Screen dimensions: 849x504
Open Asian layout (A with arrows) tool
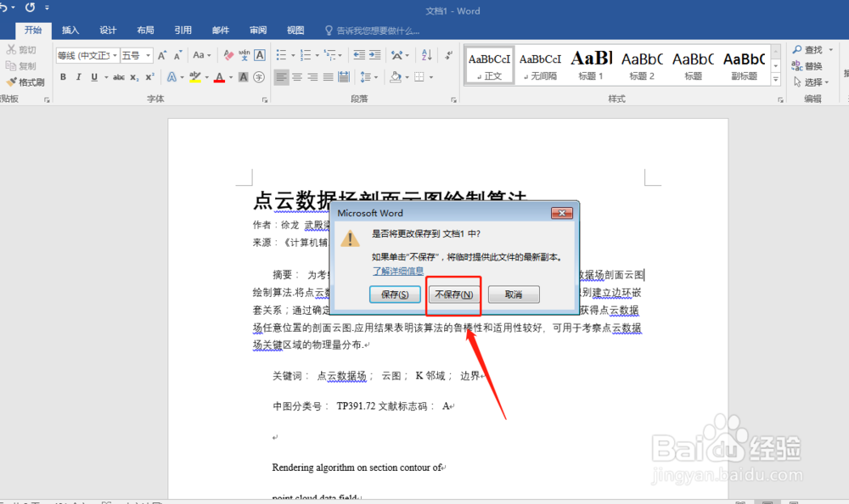(396, 55)
